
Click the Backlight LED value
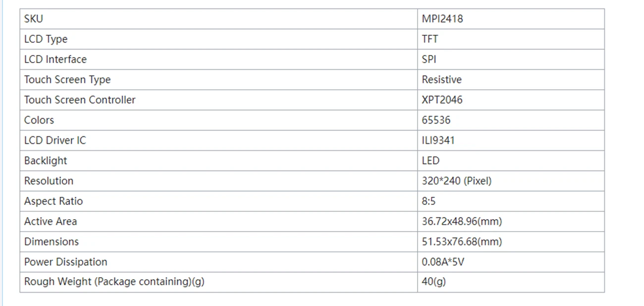(x=430, y=161)
